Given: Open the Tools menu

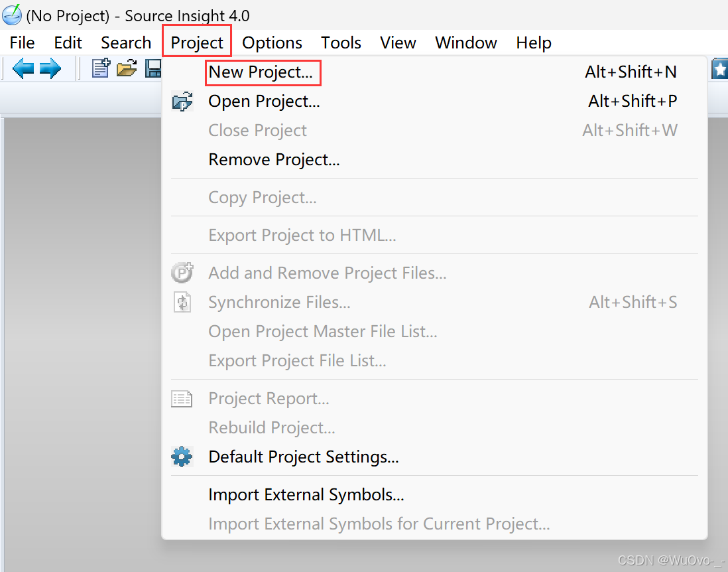Looking at the screenshot, I should point(341,42).
